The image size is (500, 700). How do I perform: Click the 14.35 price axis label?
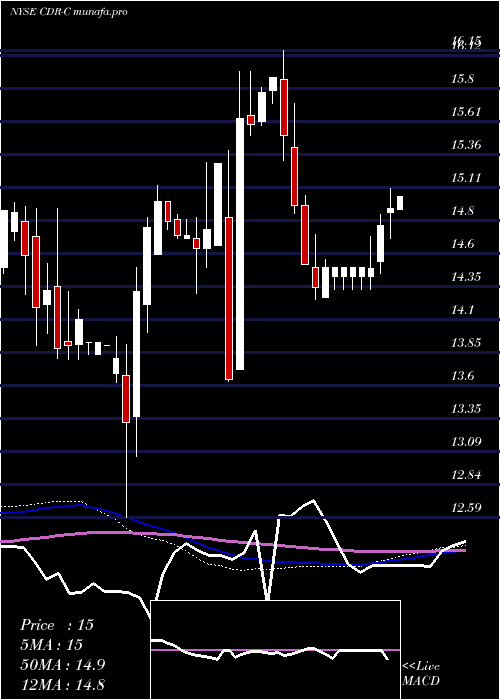click(466, 277)
